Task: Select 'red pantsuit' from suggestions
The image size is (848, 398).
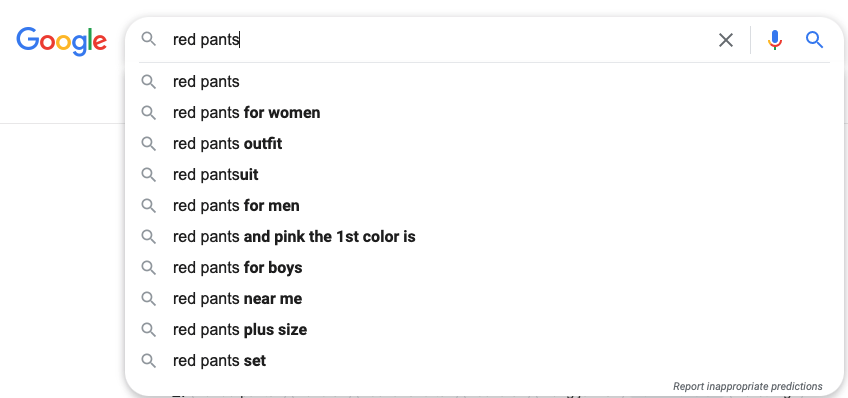Action: click(x=485, y=175)
